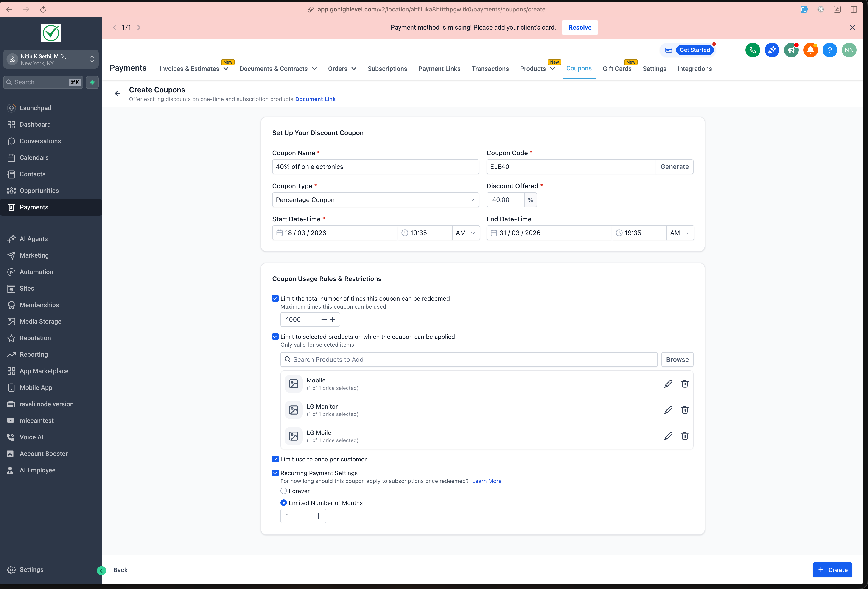Click the edit pencil icon for LG Monitor

(668, 410)
